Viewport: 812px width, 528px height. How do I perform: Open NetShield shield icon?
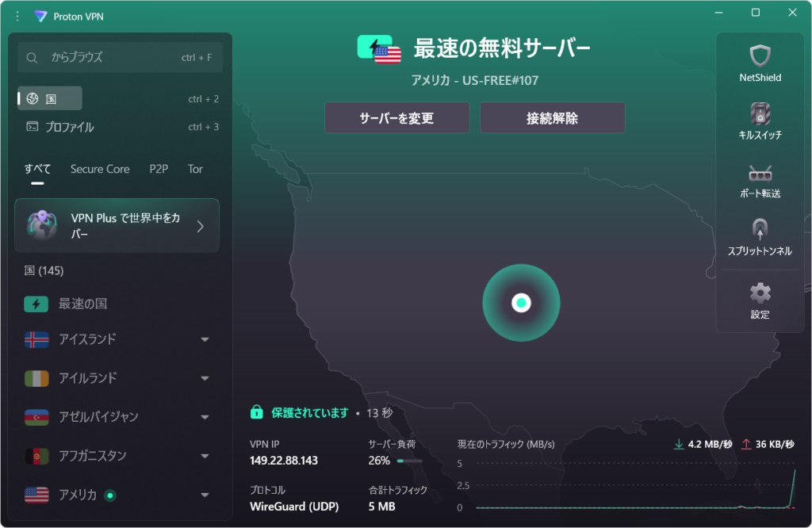(760, 56)
